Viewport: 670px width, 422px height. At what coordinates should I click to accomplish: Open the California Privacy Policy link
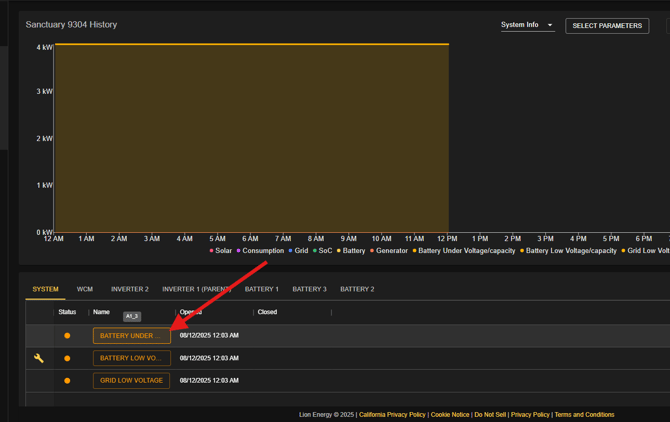pos(392,414)
